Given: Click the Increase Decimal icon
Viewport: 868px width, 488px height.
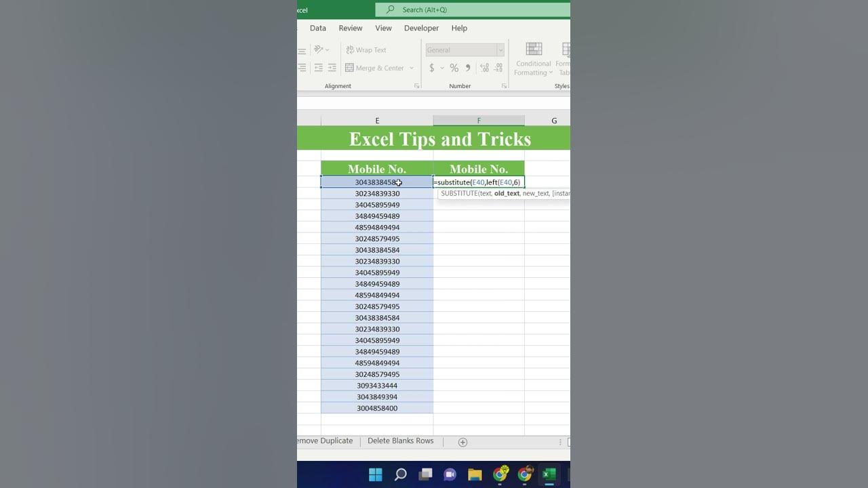Looking at the screenshot, I should click(x=484, y=68).
